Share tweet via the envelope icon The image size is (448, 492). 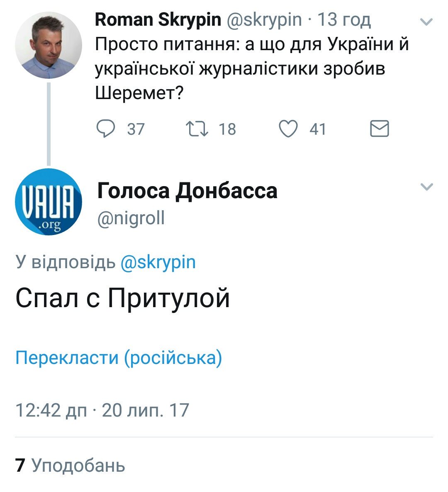pos(379,129)
